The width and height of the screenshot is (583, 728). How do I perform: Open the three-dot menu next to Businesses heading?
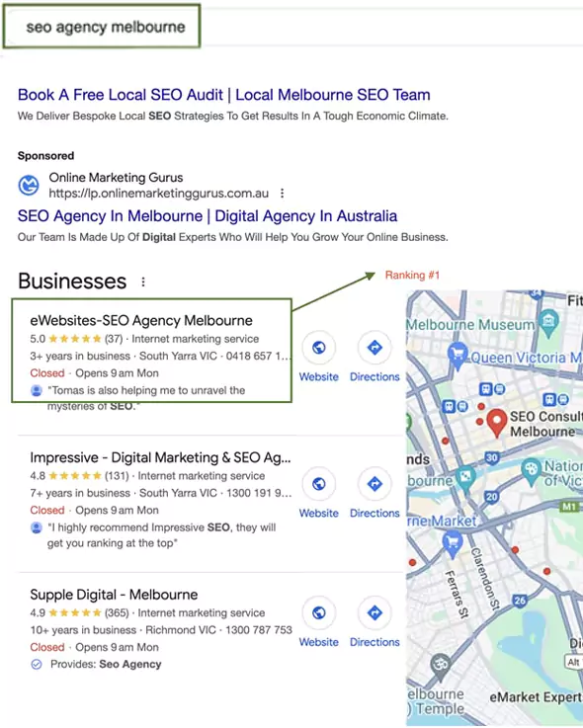143,282
